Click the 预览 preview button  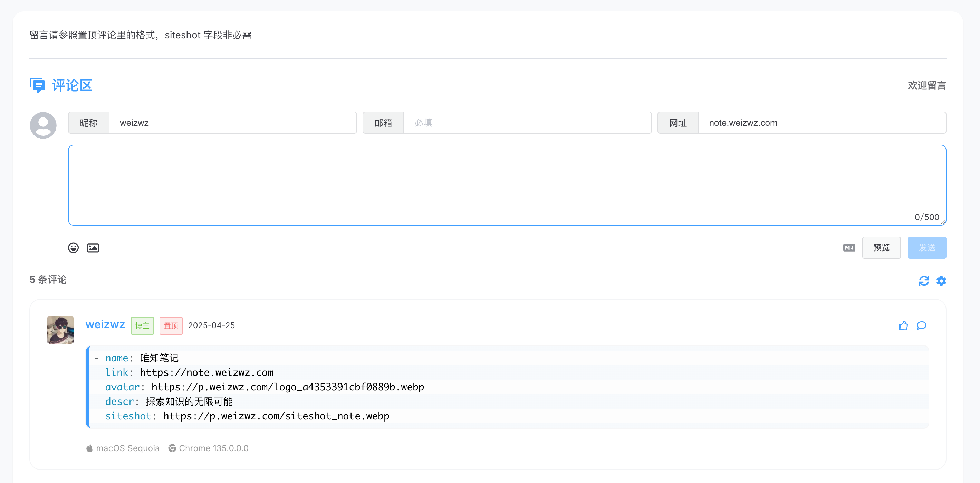coord(881,247)
